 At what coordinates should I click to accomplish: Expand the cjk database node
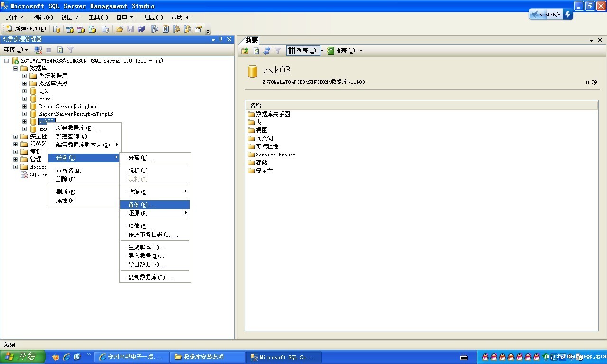[24, 91]
